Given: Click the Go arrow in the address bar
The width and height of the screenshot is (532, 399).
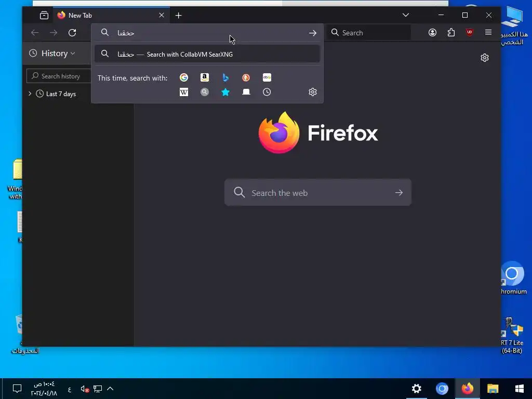Looking at the screenshot, I should (312, 33).
